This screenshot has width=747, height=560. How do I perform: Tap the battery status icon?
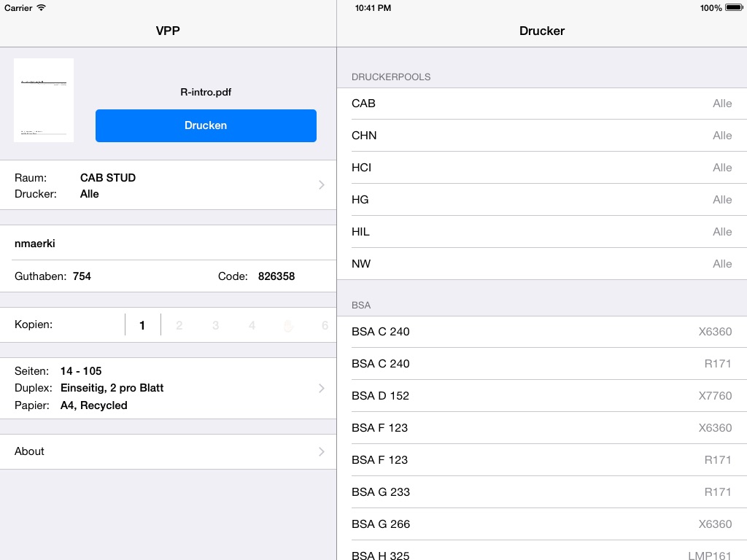[734, 7]
